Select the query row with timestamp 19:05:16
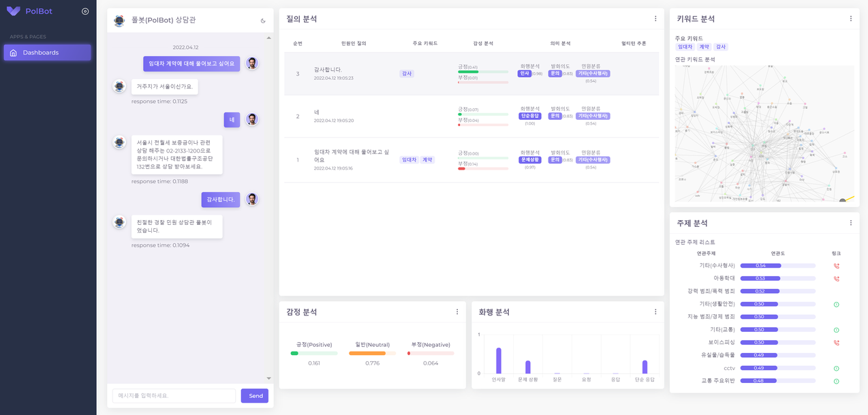 pos(471,160)
